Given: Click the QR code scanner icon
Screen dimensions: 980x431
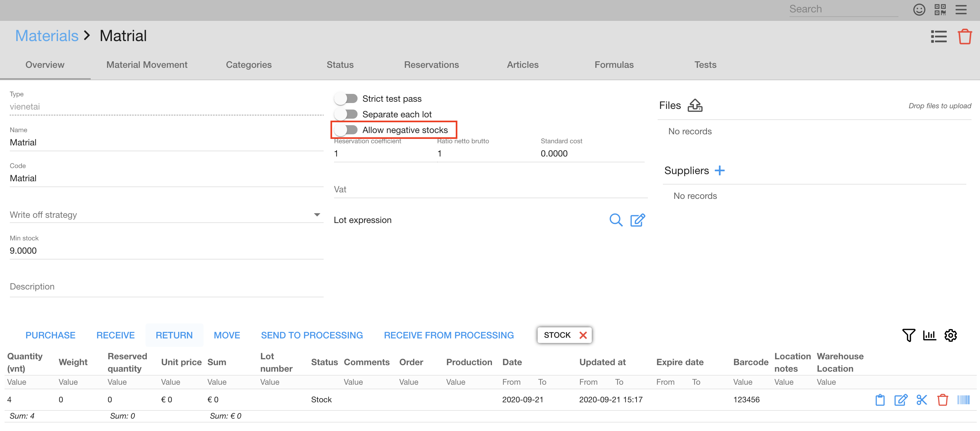Looking at the screenshot, I should 940,9.
